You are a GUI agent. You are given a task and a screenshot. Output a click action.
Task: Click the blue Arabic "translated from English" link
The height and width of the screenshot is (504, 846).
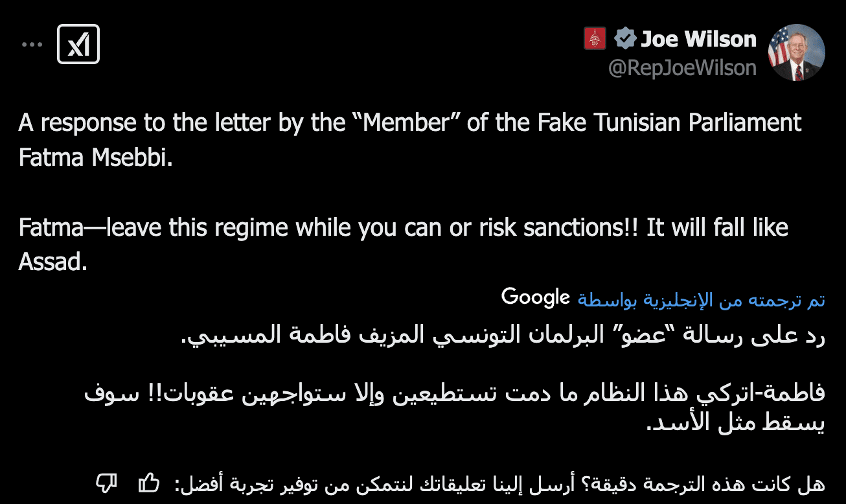(x=702, y=300)
